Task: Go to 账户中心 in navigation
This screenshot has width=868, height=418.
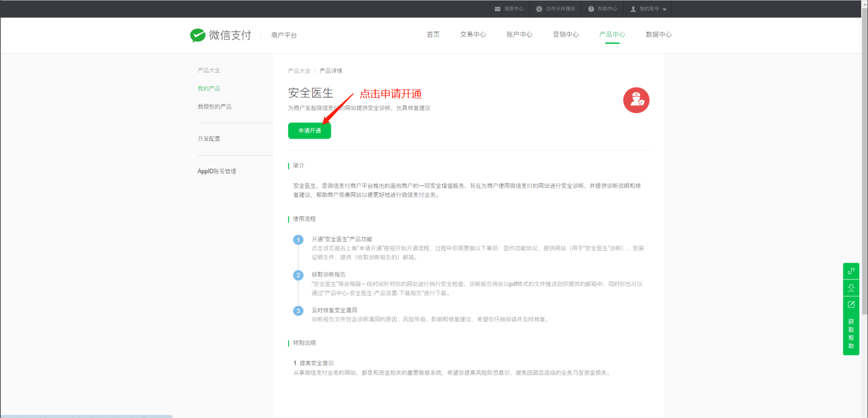Action: point(519,34)
